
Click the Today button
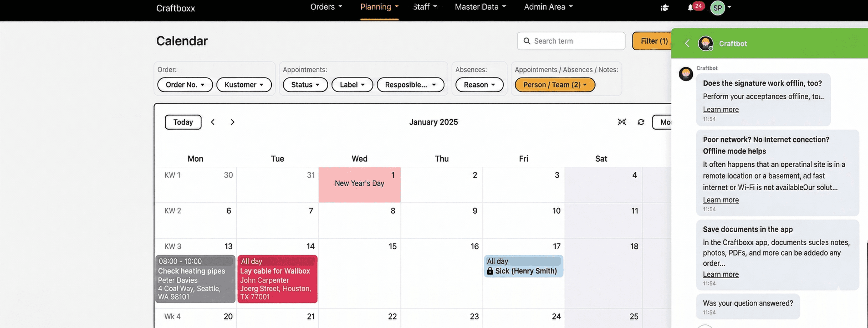[x=183, y=122]
